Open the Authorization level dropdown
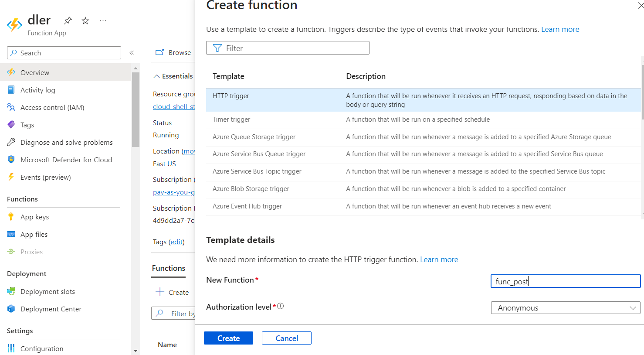The image size is (644, 355). (x=566, y=308)
